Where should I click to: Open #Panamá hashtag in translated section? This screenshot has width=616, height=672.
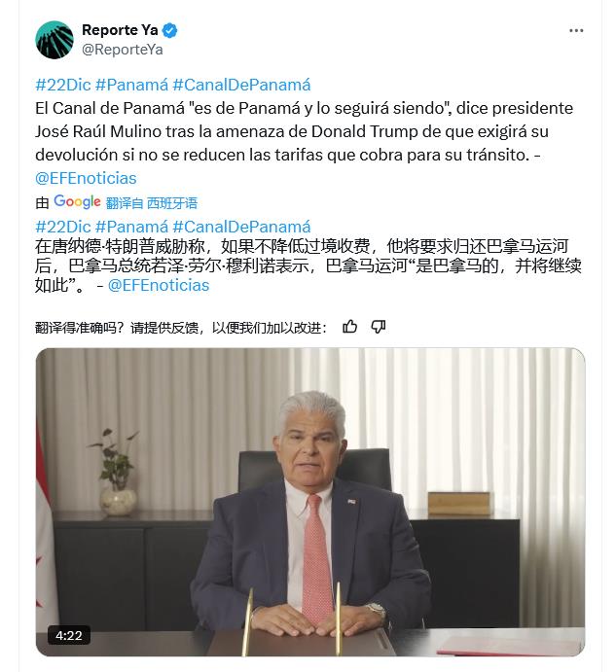(131, 227)
